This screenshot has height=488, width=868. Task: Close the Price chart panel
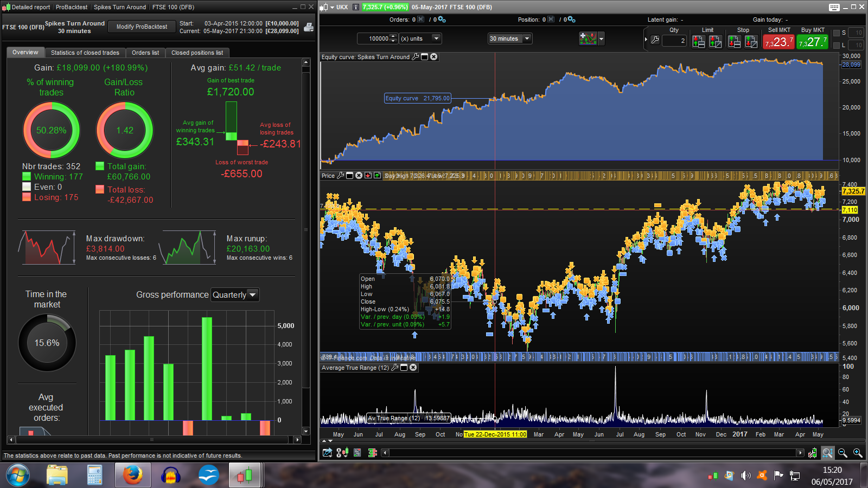[359, 175]
